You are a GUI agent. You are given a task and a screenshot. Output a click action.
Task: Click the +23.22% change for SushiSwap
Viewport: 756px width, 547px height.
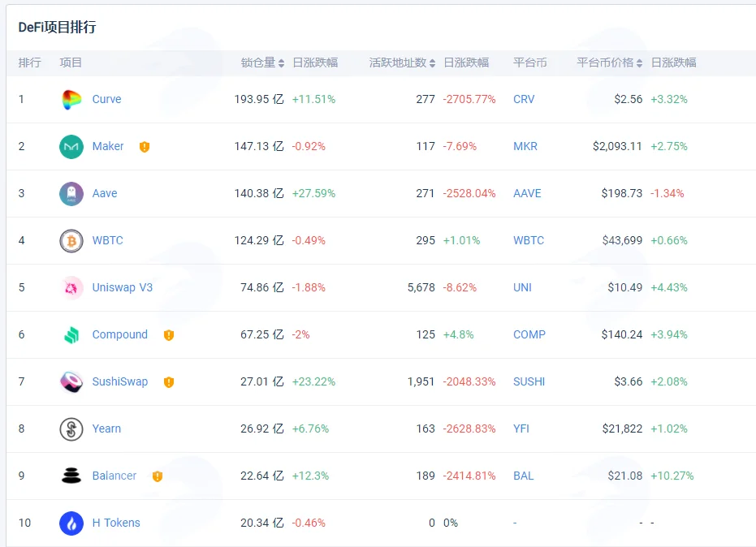tap(313, 381)
